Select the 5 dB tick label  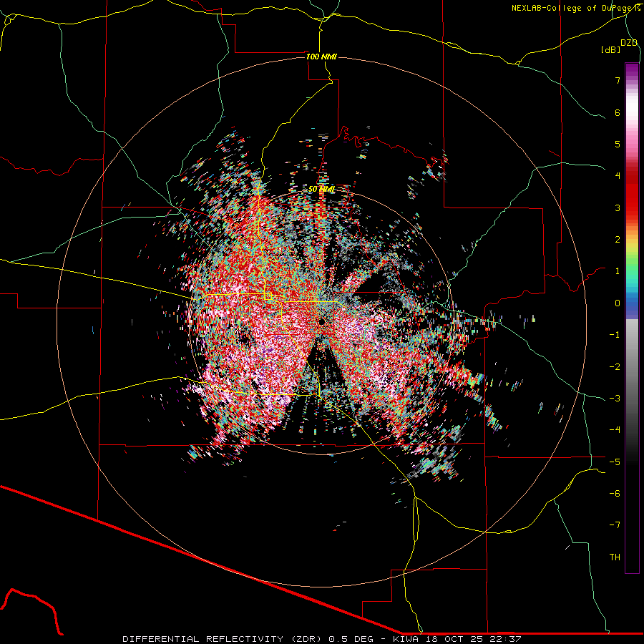tap(618, 144)
